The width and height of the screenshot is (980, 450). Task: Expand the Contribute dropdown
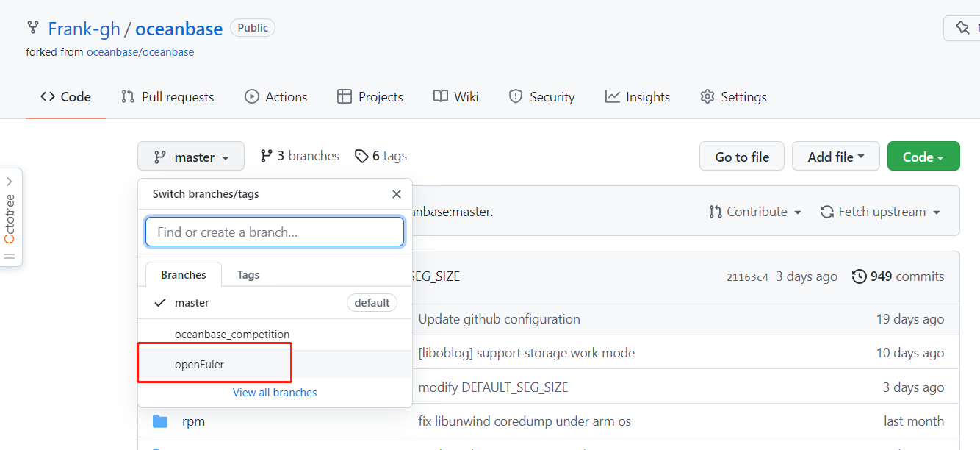point(755,212)
